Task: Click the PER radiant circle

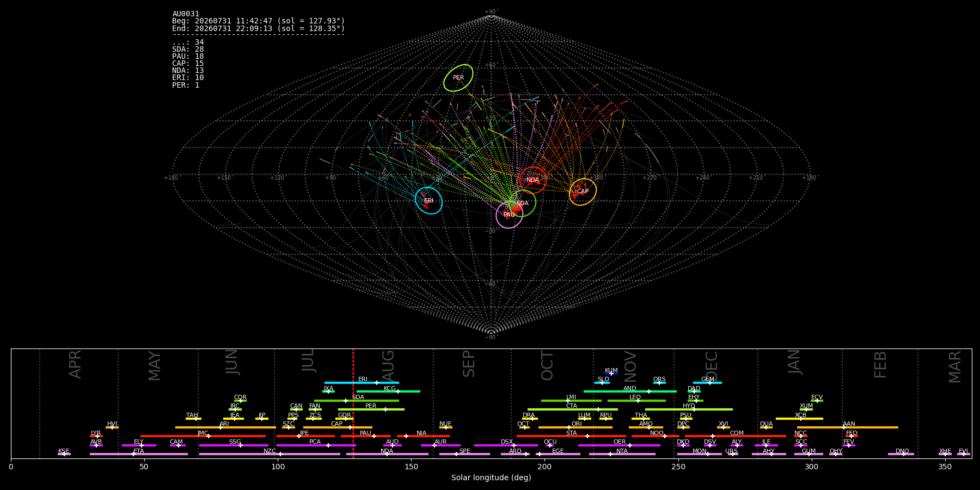Action: 458,78
